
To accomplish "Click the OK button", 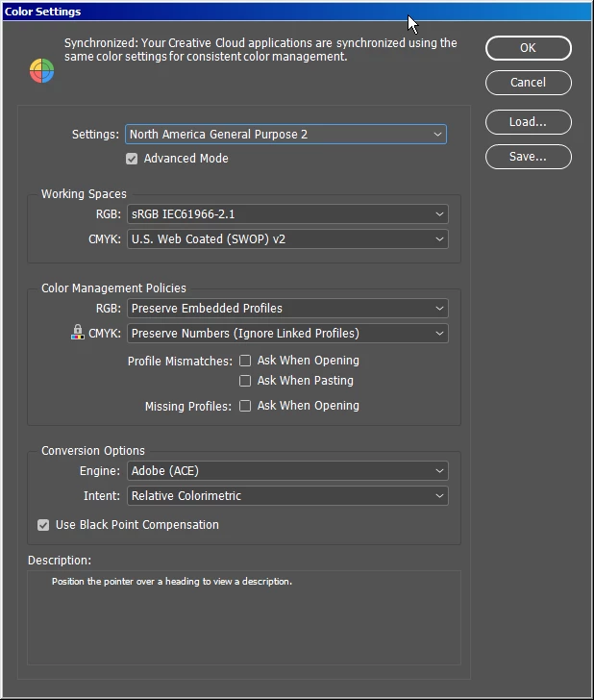I will pos(529,48).
